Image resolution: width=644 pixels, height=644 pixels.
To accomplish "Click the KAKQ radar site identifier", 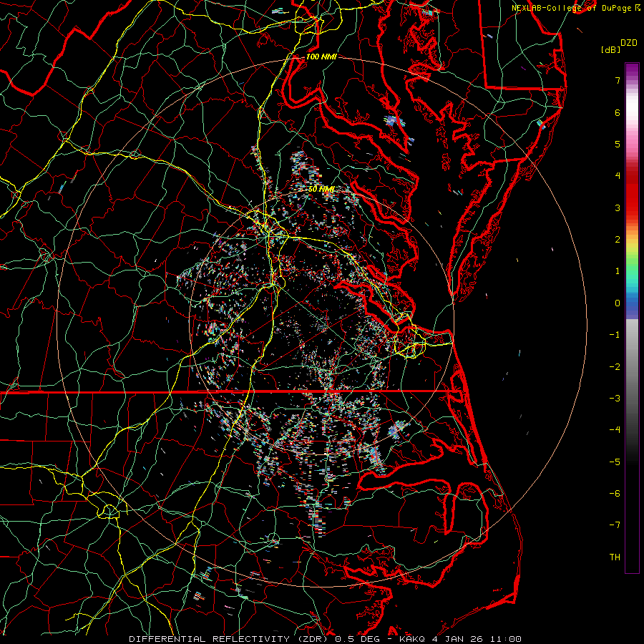I will pos(413,639).
